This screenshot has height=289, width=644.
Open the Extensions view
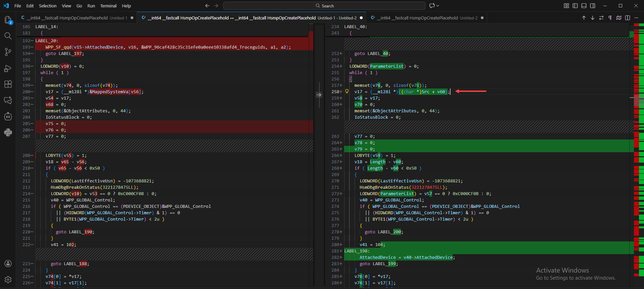click(x=8, y=84)
